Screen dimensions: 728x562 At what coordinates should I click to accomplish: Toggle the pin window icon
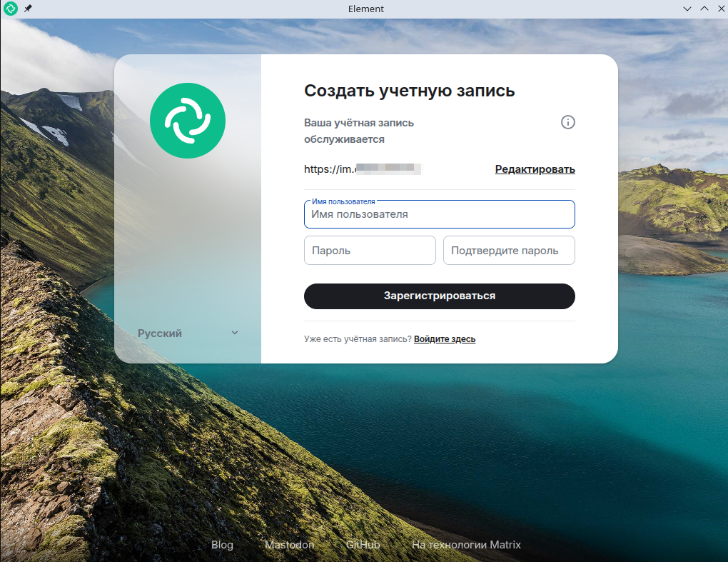28,9
